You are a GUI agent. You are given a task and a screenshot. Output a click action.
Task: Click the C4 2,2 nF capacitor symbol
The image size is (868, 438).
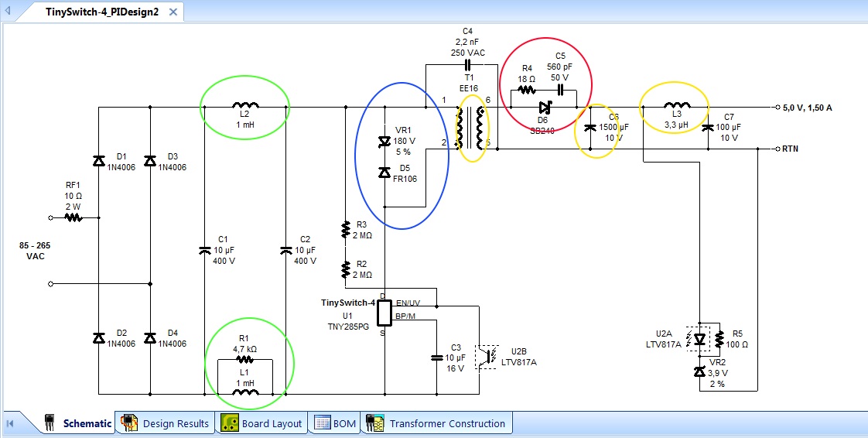pos(468,65)
